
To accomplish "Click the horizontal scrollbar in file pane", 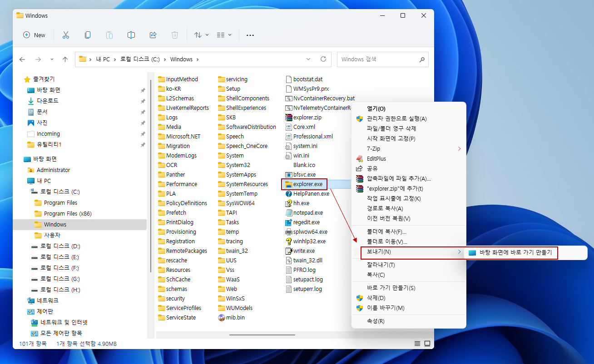I will pos(263,335).
